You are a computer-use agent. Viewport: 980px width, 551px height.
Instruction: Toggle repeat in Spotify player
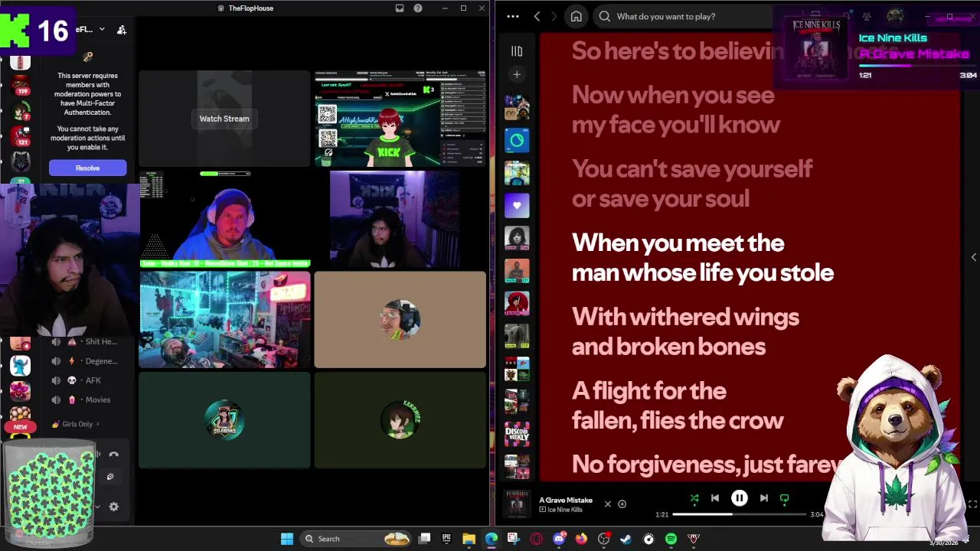[x=784, y=498]
